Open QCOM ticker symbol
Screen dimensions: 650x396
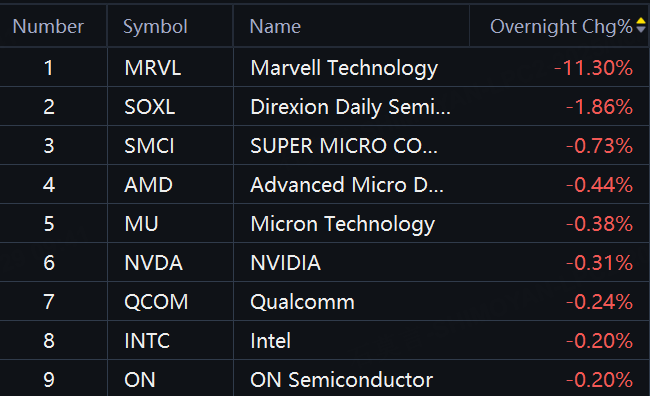click(156, 301)
